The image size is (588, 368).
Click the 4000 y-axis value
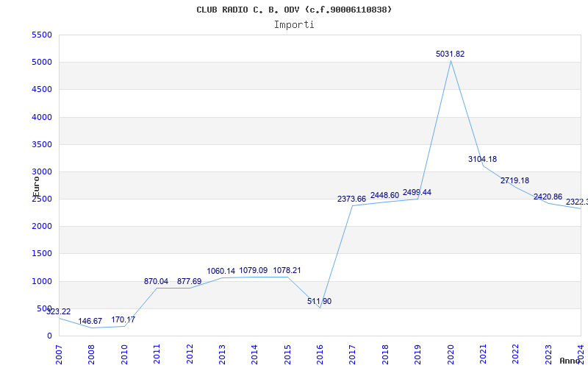[x=42, y=117]
